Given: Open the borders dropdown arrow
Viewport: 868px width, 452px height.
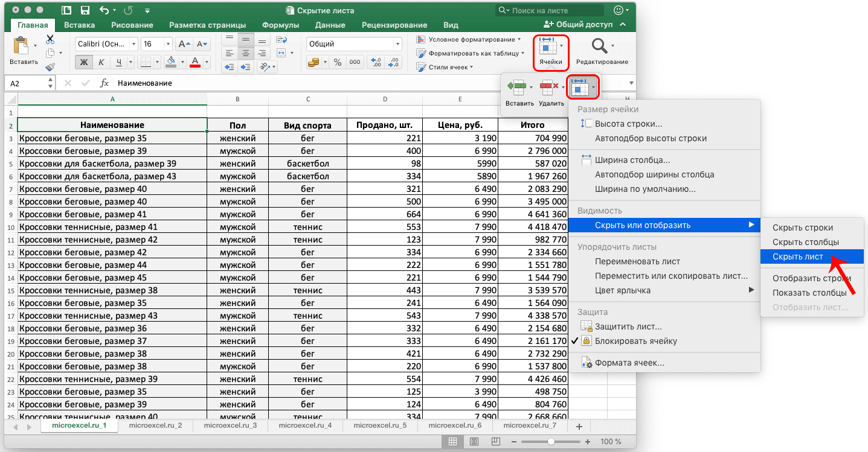Looking at the screenshot, I should click(x=156, y=62).
